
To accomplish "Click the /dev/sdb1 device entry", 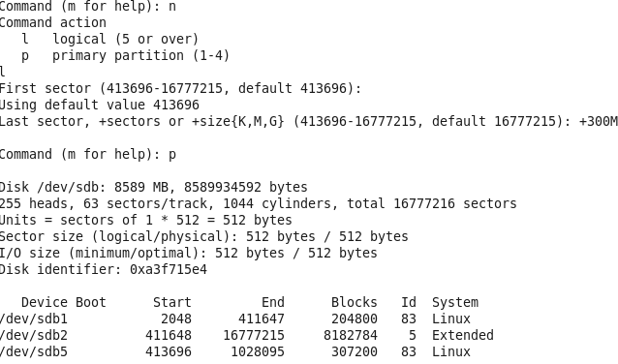I will pyautogui.click(x=34, y=318).
